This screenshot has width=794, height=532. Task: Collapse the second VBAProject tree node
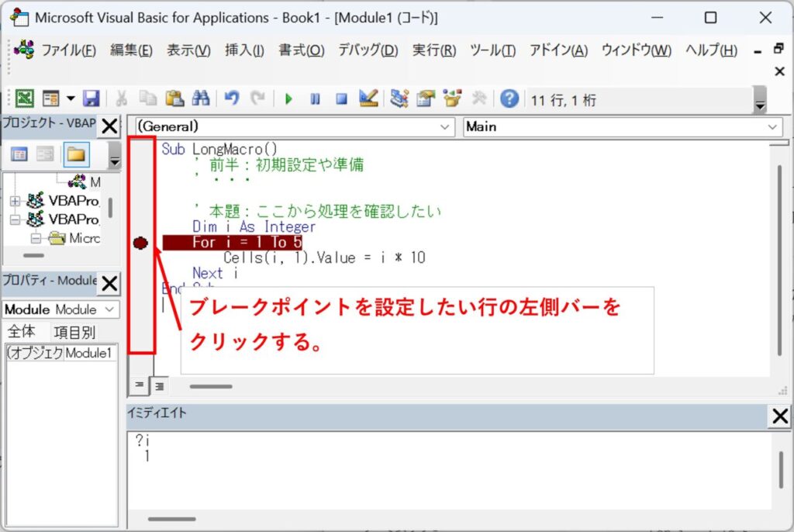point(15,220)
